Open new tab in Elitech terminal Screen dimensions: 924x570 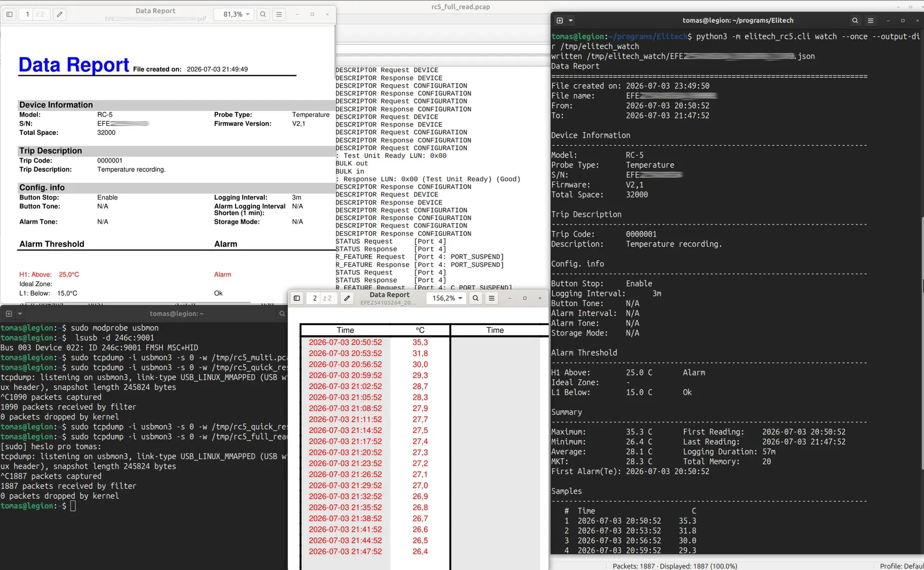point(560,21)
